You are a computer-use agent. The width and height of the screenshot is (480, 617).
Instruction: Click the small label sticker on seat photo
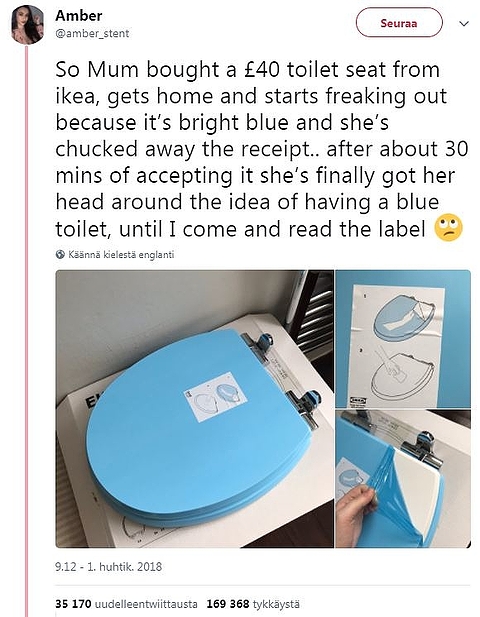point(216,396)
